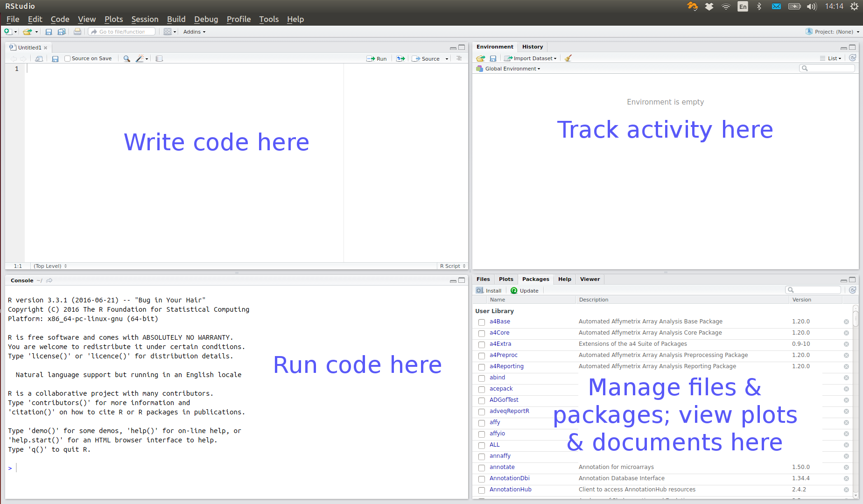
Task: Click the Find/Replace magnifier icon
Action: coord(126,59)
